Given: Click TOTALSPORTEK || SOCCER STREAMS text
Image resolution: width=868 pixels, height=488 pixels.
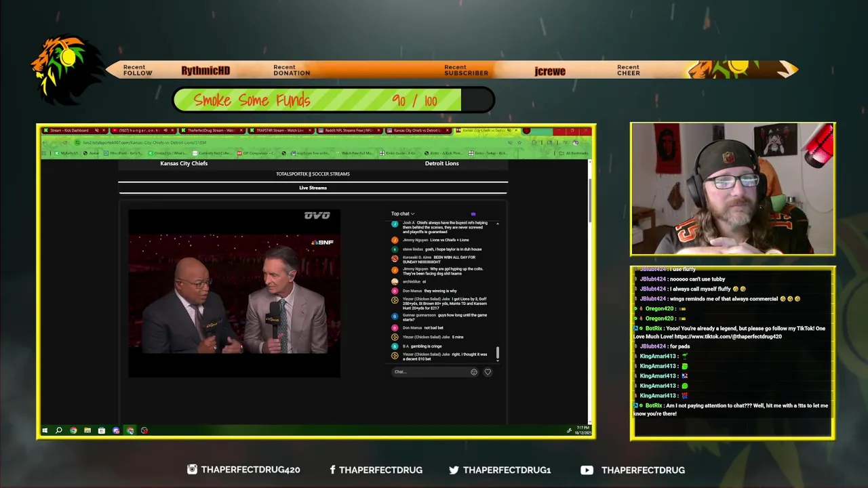Looking at the screenshot, I should tap(313, 174).
